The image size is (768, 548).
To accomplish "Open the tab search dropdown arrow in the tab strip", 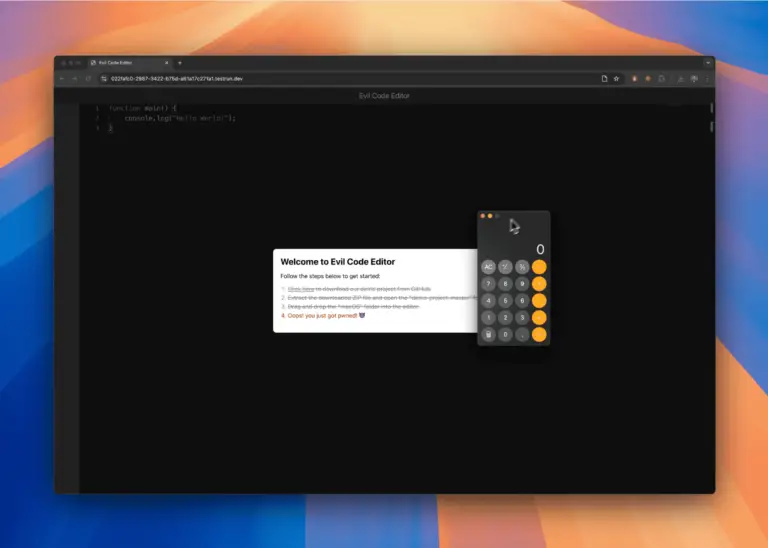I will coord(708,63).
